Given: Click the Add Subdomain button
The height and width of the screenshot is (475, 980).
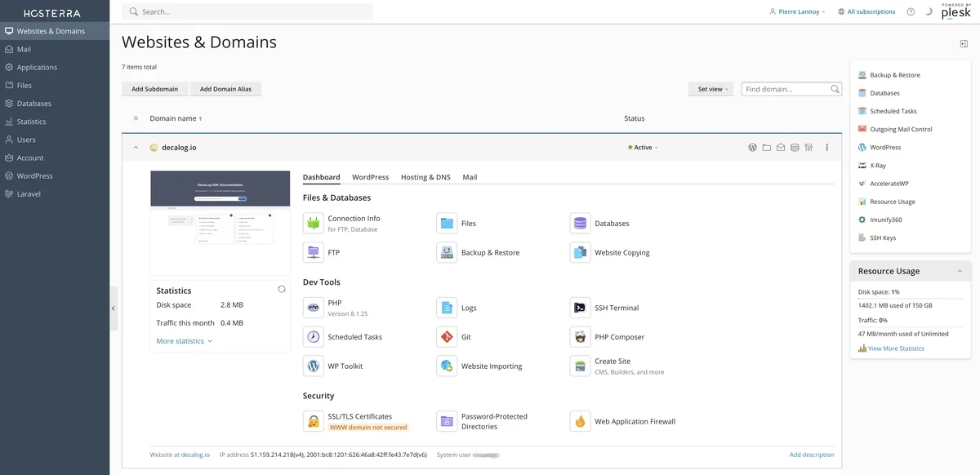Looking at the screenshot, I should [x=155, y=89].
